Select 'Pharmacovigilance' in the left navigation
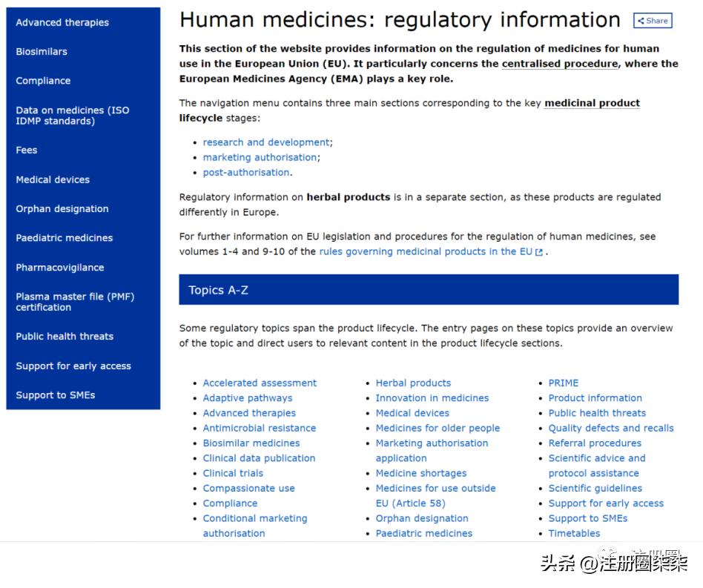Image resolution: width=703 pixels, height=588 pixels. tap(60, 267)
